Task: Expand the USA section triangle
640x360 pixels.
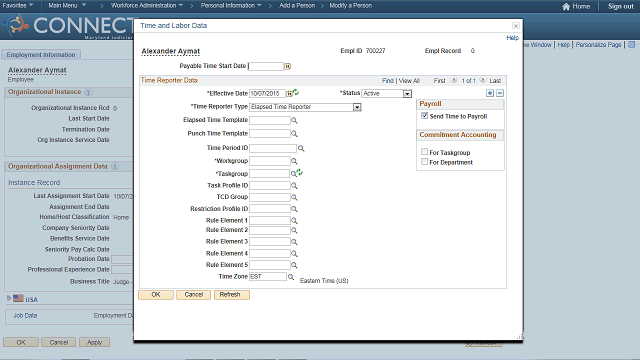Action: tap(9, 298)
